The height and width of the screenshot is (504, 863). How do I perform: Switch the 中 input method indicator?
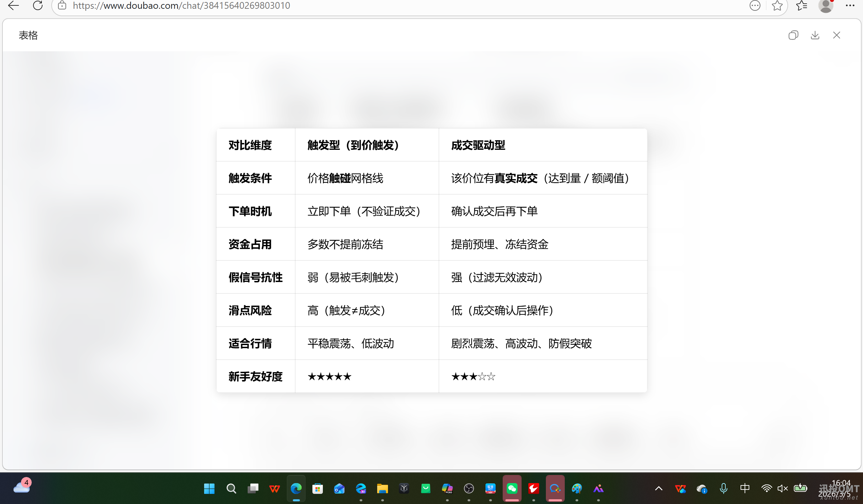tap(745, 488)
